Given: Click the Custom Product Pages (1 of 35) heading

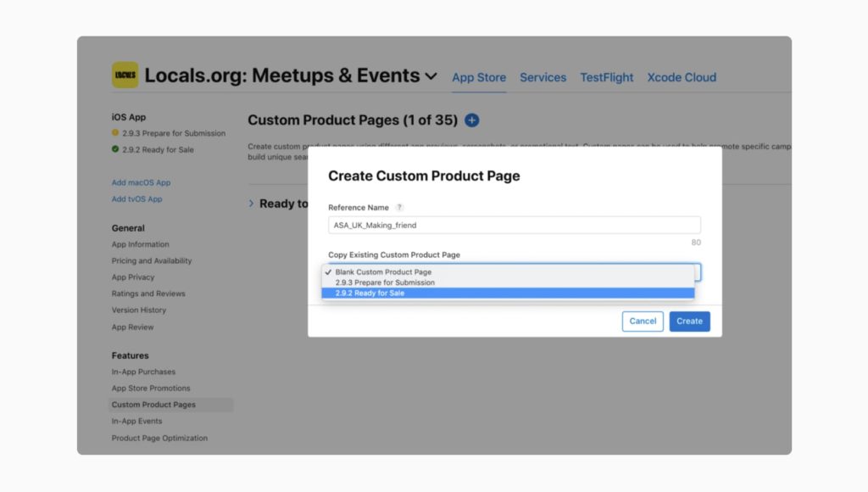Looking at the screenshot, I should [353, 120].
